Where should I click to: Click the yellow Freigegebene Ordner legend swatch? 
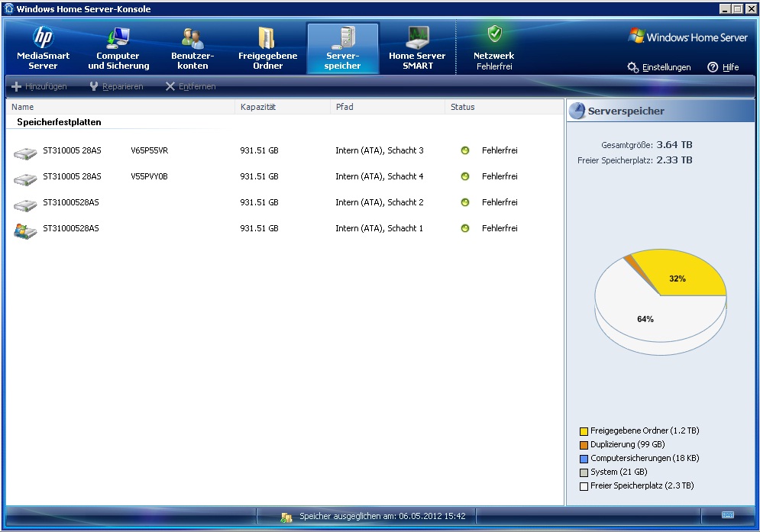click(584, 431)
